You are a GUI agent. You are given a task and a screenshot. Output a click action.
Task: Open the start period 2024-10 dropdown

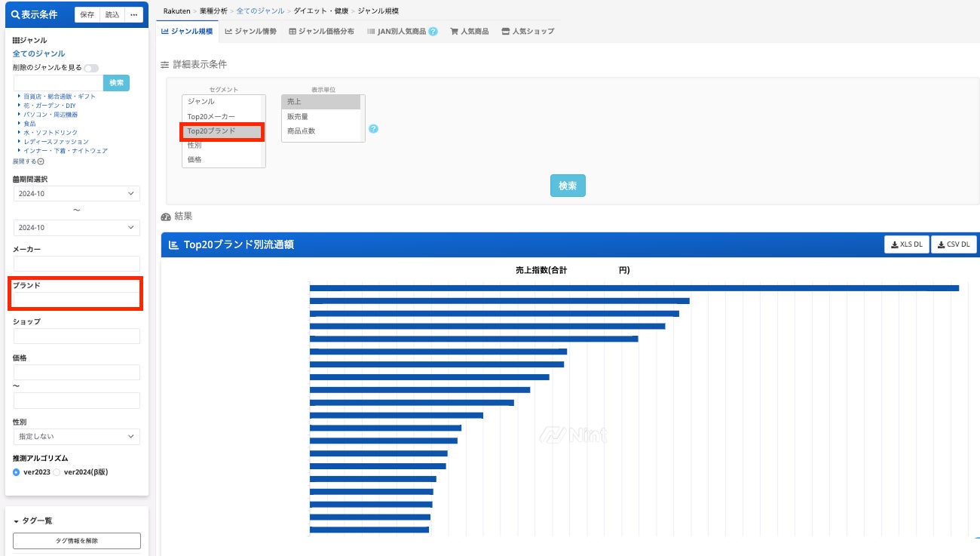click(76, 194)
